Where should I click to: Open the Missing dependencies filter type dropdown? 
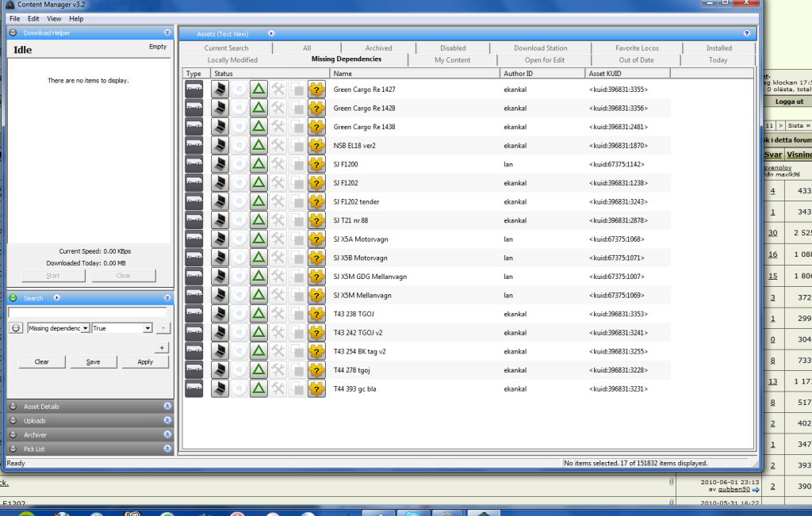pyautogui.click(x=85, y=328)
